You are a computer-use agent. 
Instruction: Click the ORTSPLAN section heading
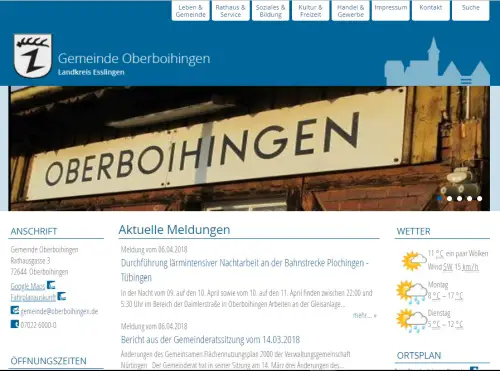tap(419, 356)
